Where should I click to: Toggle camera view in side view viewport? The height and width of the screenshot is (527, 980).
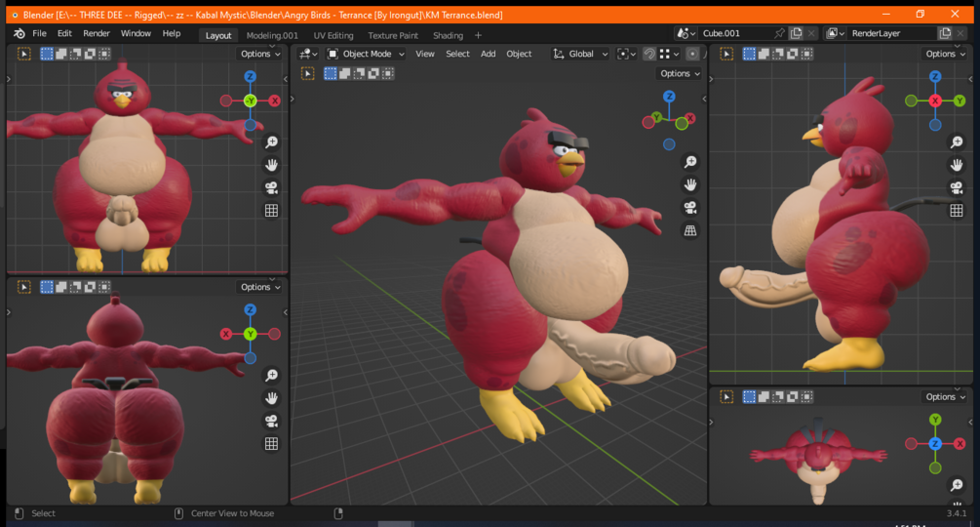point(957,187)
